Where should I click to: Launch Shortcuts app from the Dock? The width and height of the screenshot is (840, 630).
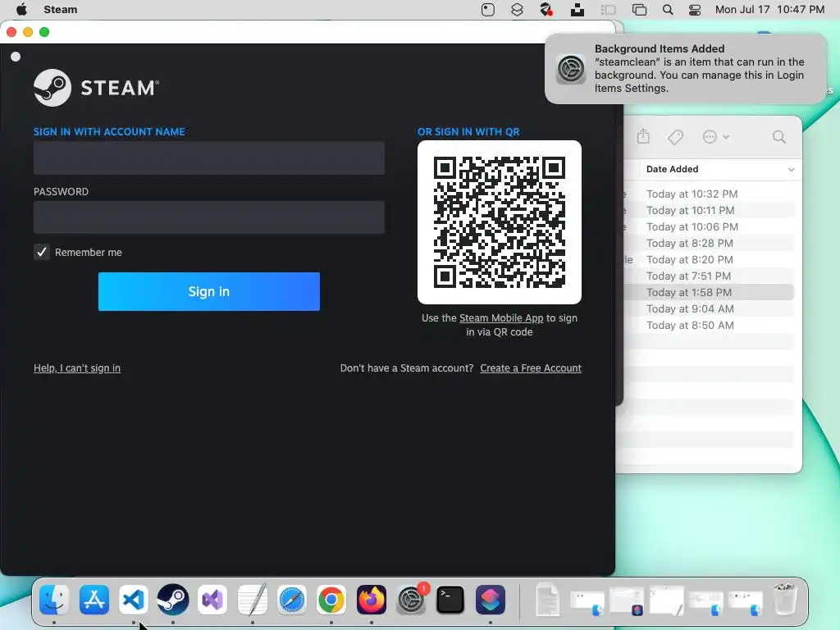click(x=491, y=600)
